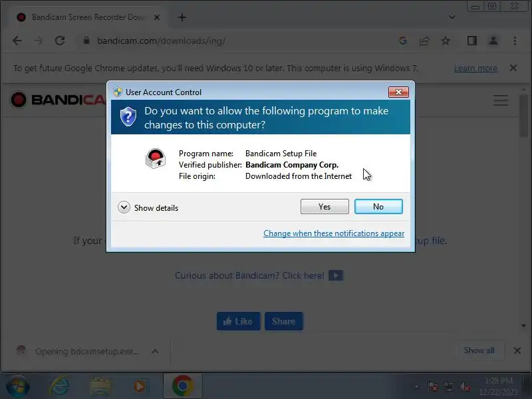The width and height of the screenshot is (532, 399).
Task: Click Curious about Bandicam link
Action: coord(249,275)
